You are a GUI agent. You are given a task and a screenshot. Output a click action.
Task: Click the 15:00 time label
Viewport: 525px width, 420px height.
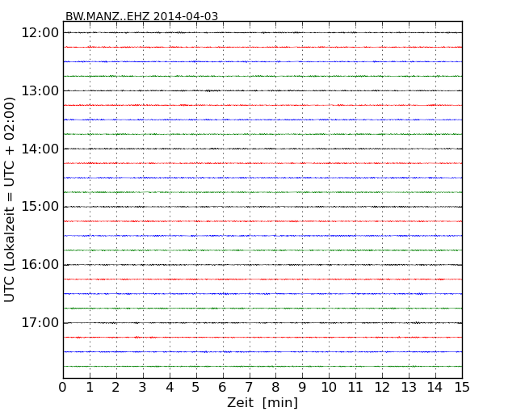coord(40,207)
